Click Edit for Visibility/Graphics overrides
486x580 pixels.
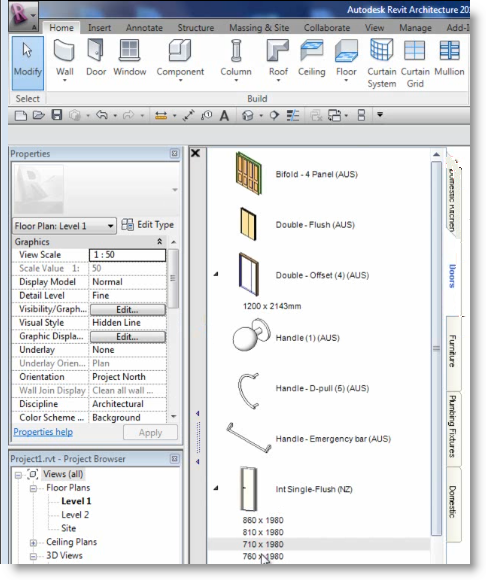[x=128, y=310]
